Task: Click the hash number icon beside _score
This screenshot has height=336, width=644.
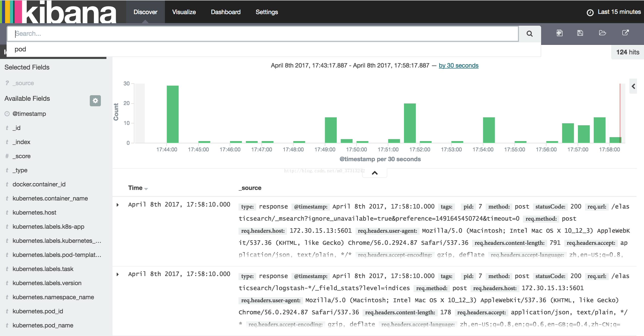Action: point(7,156)
